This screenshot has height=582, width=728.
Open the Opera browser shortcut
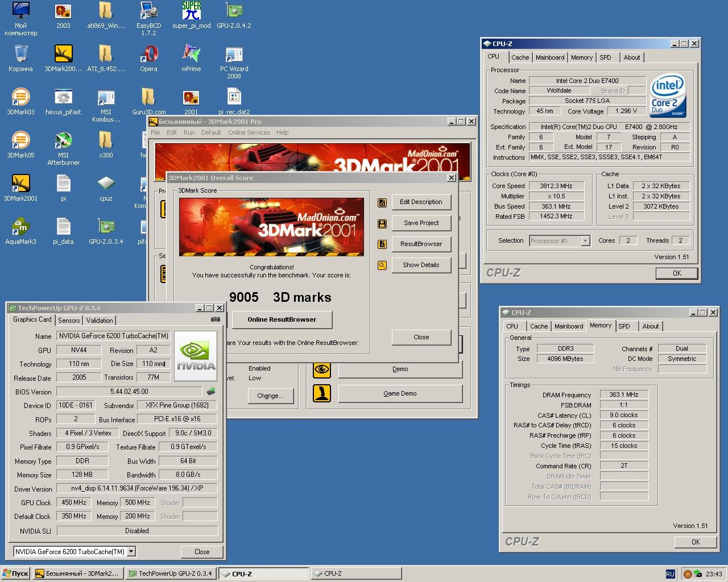(148, 58)
